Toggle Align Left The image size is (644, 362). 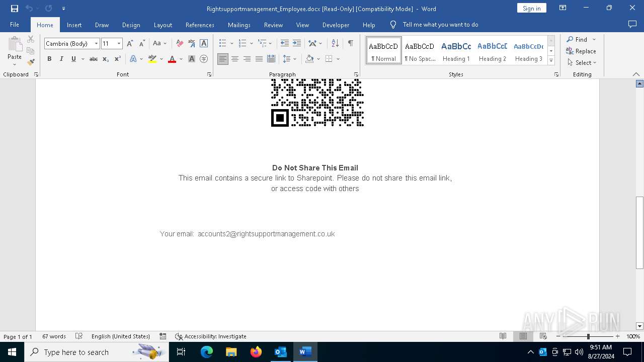[x=223, y=59]
